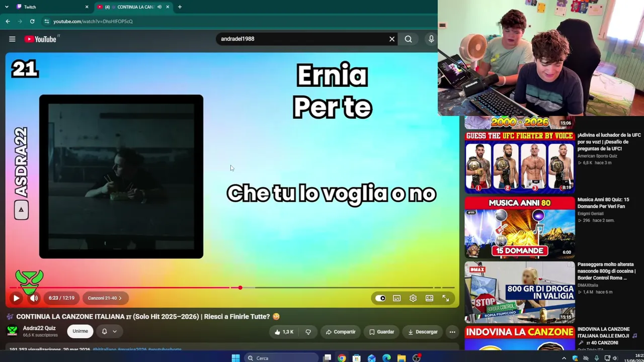Like the video with thumbs up
The image size is (644, 362).
[284, 332]
